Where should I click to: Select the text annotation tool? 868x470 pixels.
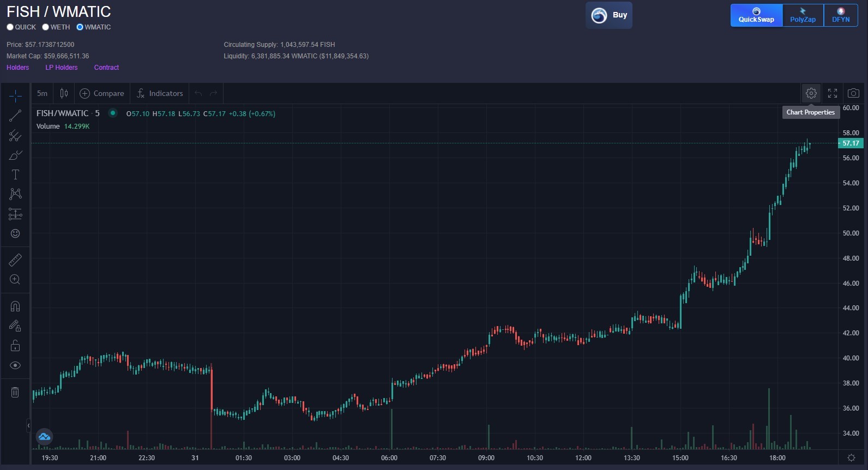(x=15, y=174)
